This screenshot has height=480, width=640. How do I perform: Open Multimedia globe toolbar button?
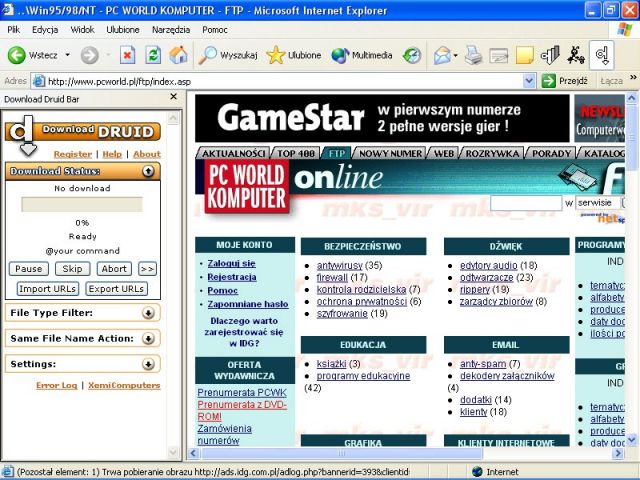(x=362, y=55)
